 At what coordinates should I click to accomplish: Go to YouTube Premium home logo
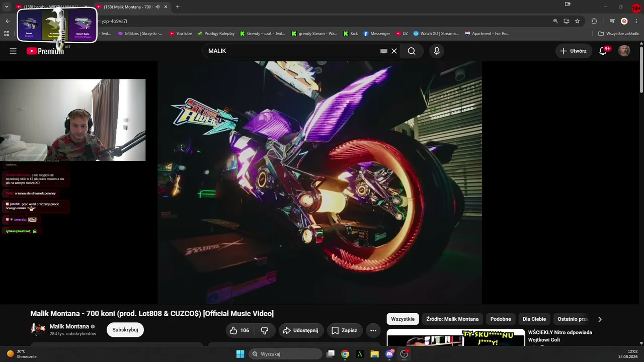click(x=45, y=51)
